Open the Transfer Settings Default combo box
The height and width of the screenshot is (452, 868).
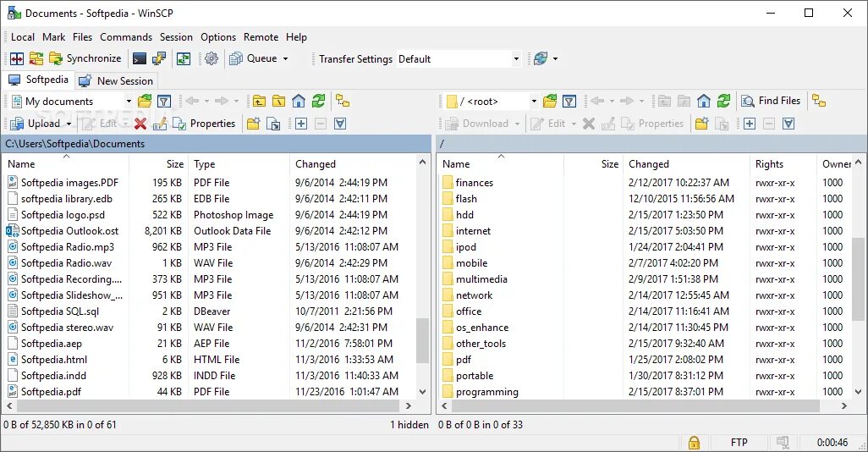[459, 59]
